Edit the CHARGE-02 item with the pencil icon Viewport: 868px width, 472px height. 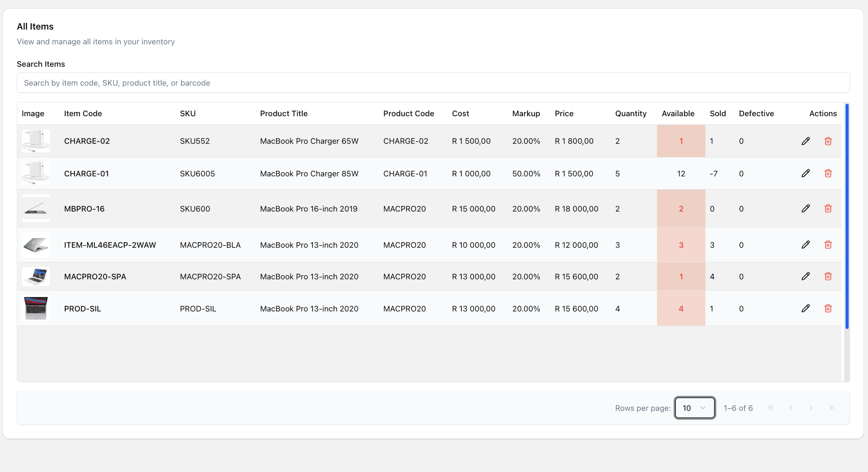(x=806, y=141)
